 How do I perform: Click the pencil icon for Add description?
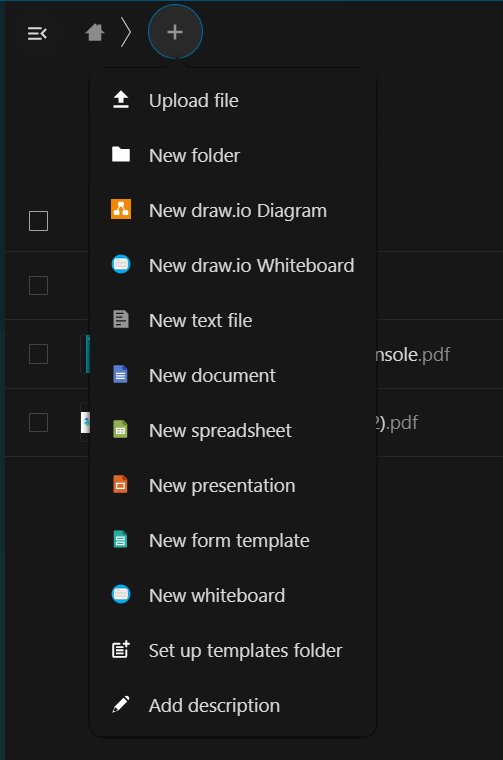tap(121, 704)
